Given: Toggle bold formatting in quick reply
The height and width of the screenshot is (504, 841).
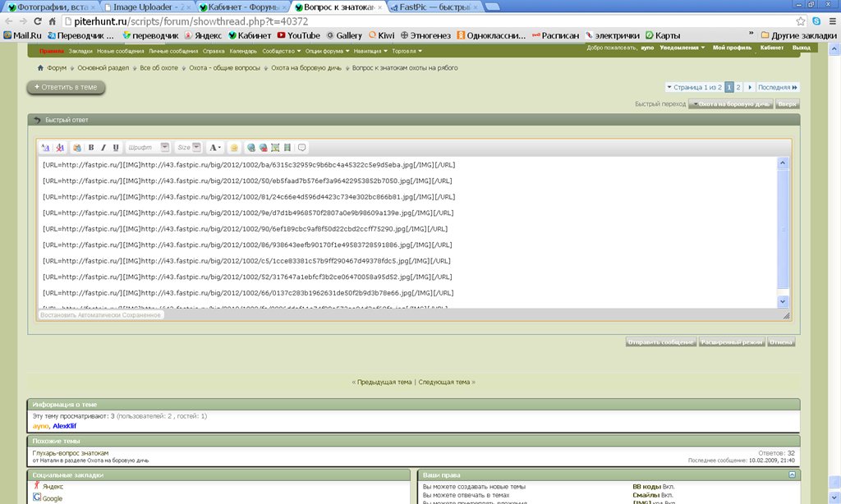Looking at the screenshot, I should (91, 148).
